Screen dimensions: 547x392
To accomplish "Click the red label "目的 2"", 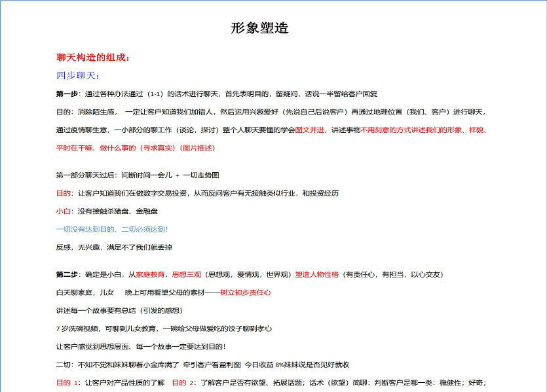I will (184, 383).
